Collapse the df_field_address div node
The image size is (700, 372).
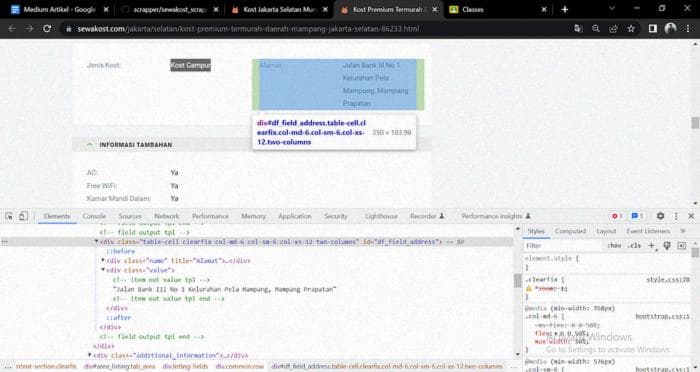coord(96,242)
